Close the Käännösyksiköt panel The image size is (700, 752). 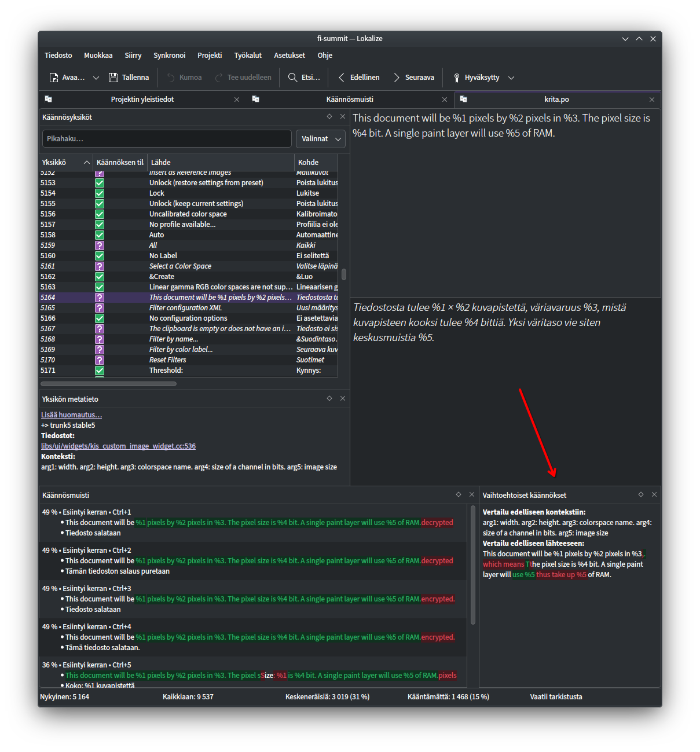coord(343,117)
